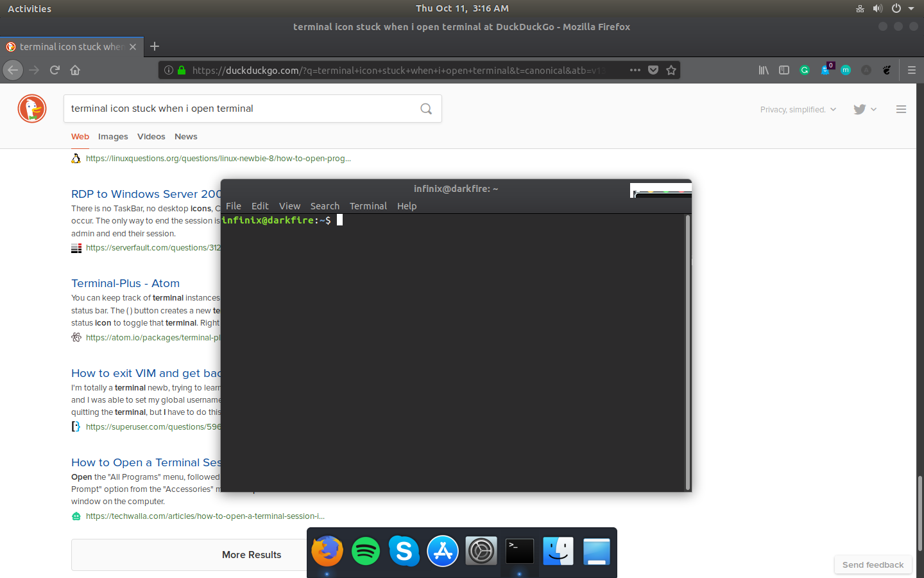Open the Grammarly extension in the toolbar
Viewport: 924px width, 578px height.
805,70
